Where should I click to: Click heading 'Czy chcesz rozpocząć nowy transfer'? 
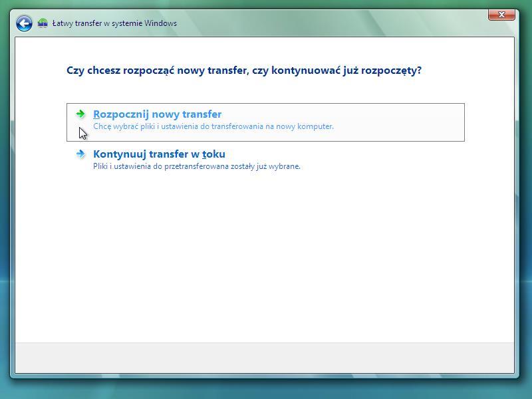tap(156, 70)
